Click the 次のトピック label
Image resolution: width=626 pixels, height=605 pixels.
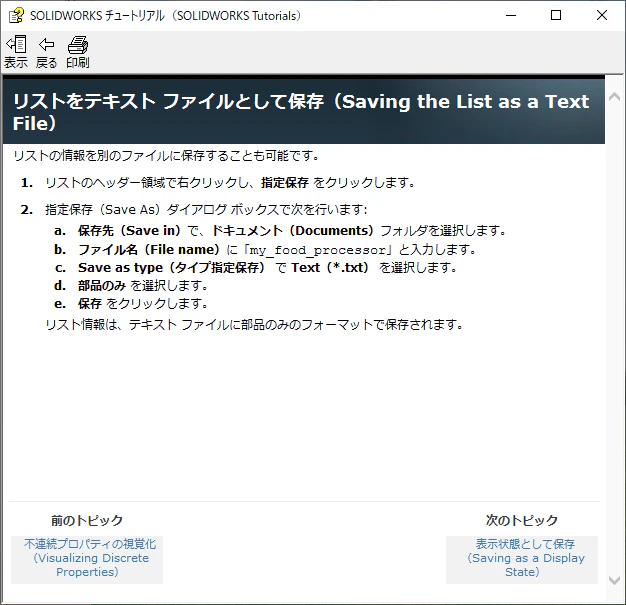point(522,520)
